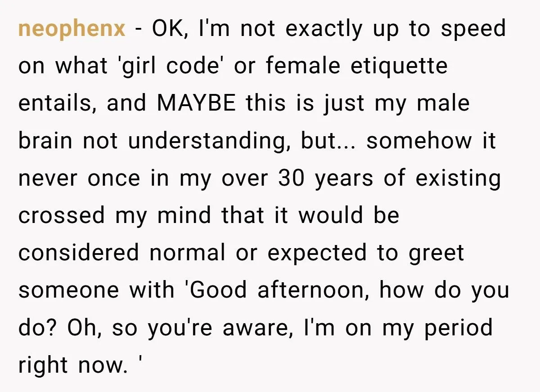Image resolution: width=540 pixels, height=392 pixels.
Task: Click the word 'greet' in the comment
Action: click(x=436, y=253)
